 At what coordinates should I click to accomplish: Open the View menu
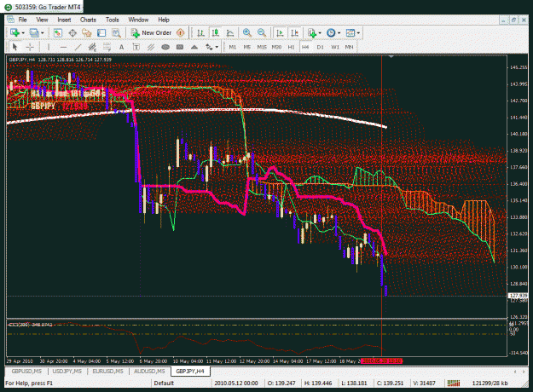coord(42,20)
